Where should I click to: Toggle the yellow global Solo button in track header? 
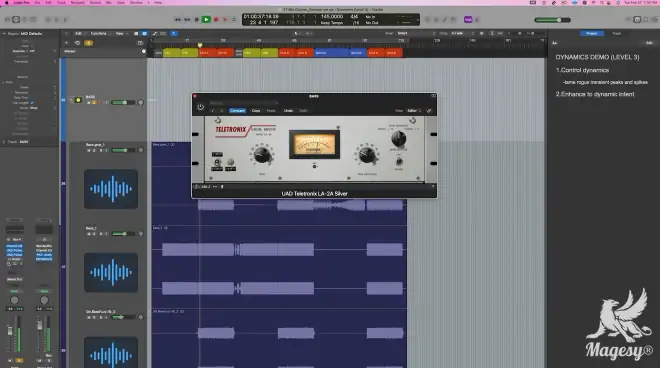(x=88, y=43)
